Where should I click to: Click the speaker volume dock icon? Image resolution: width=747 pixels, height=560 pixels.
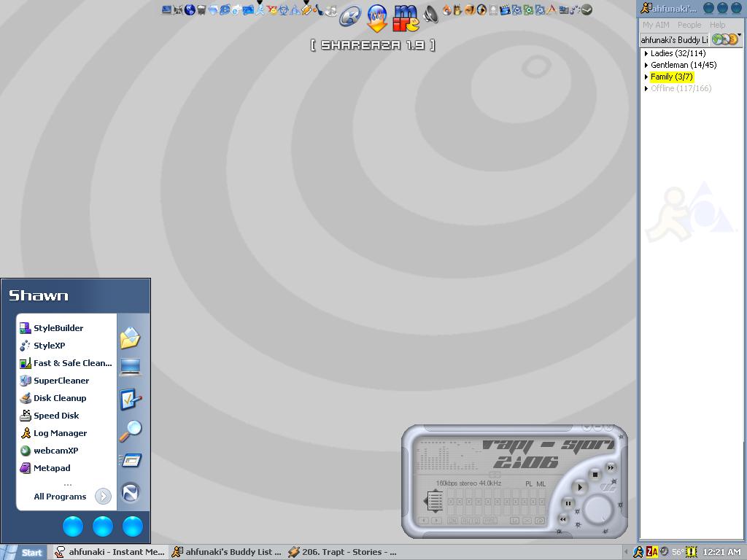coord(431,15)
